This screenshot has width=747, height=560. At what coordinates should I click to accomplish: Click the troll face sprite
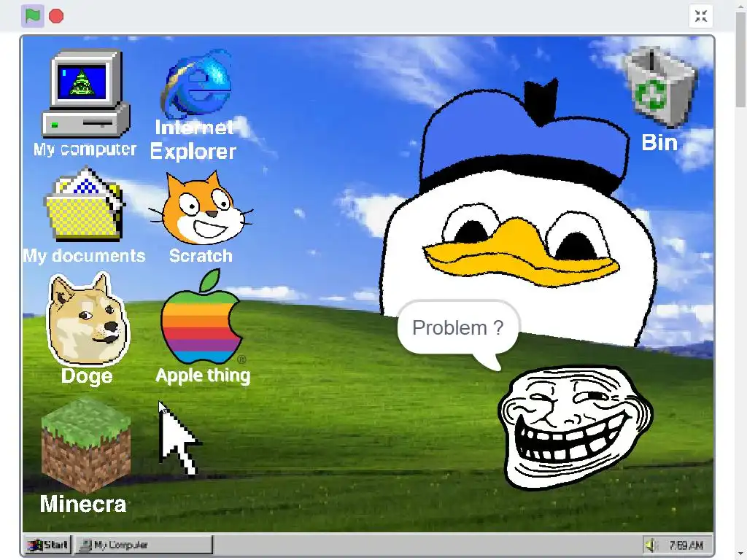click(x=575, y=427)
